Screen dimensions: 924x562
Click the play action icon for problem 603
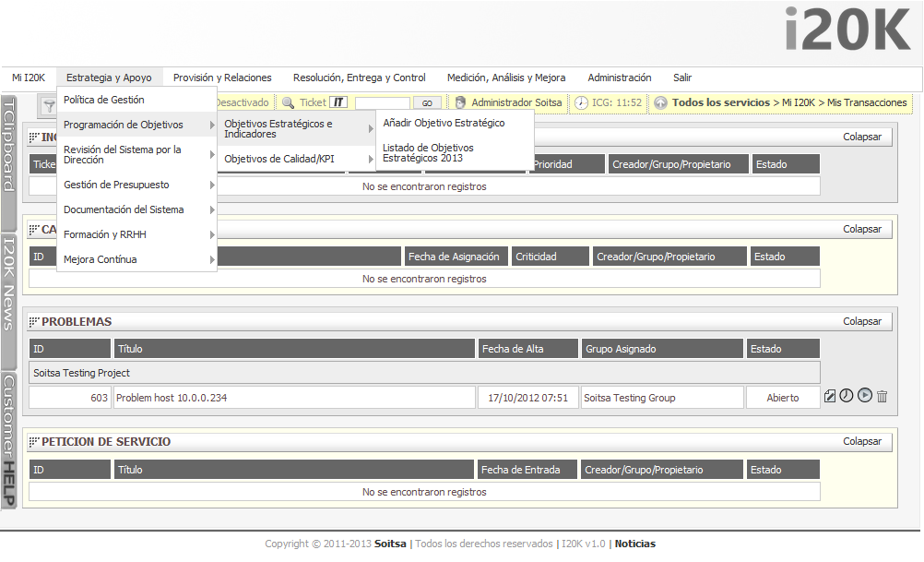(x=865, y=396)
